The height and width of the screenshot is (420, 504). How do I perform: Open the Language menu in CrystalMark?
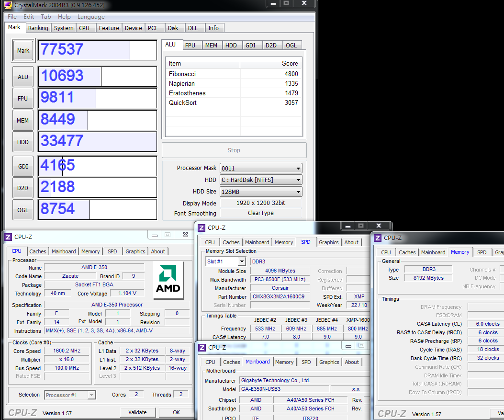91,17
